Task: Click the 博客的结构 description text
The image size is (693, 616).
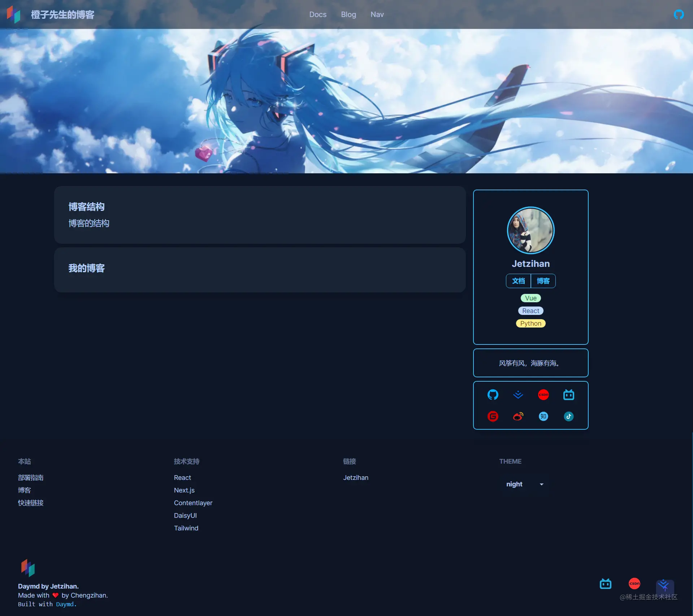Action: tap(89, 223)
